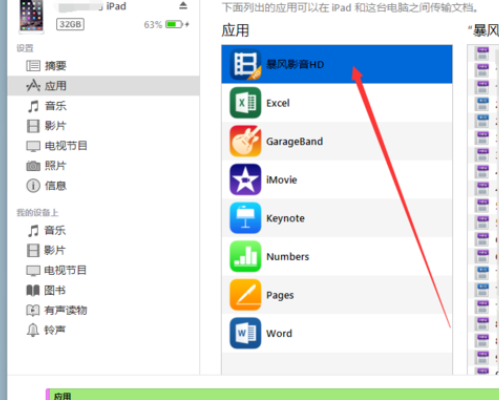This screenshot has height=400, width=499.
Task: Click film strip icon under 设置 section
Action: 33,126
